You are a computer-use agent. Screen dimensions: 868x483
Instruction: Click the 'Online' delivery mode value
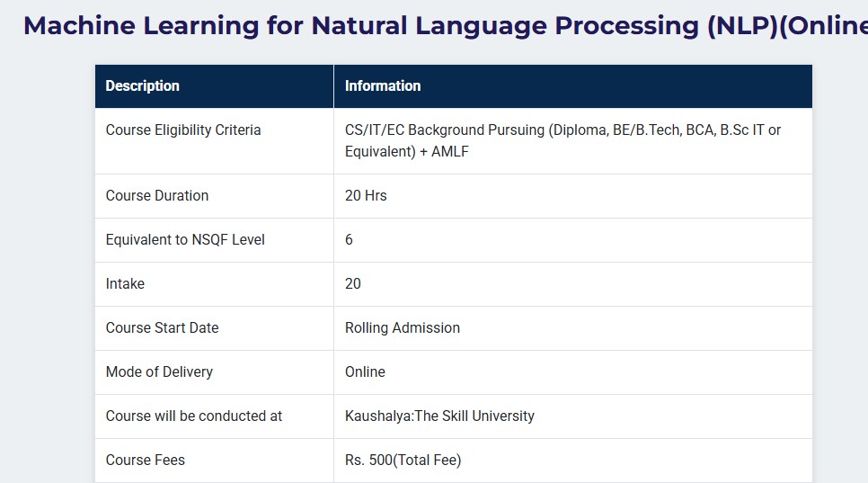365,372
